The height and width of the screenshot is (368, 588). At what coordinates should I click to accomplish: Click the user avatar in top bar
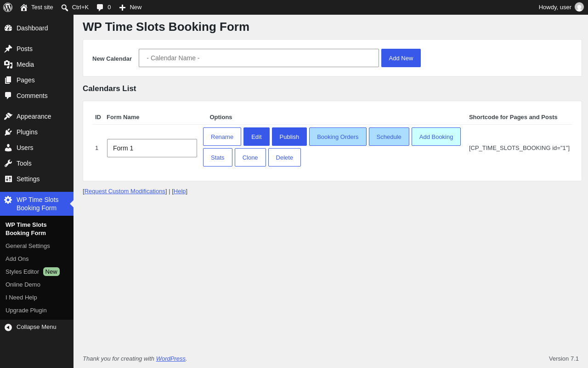(x=579, y=7)
